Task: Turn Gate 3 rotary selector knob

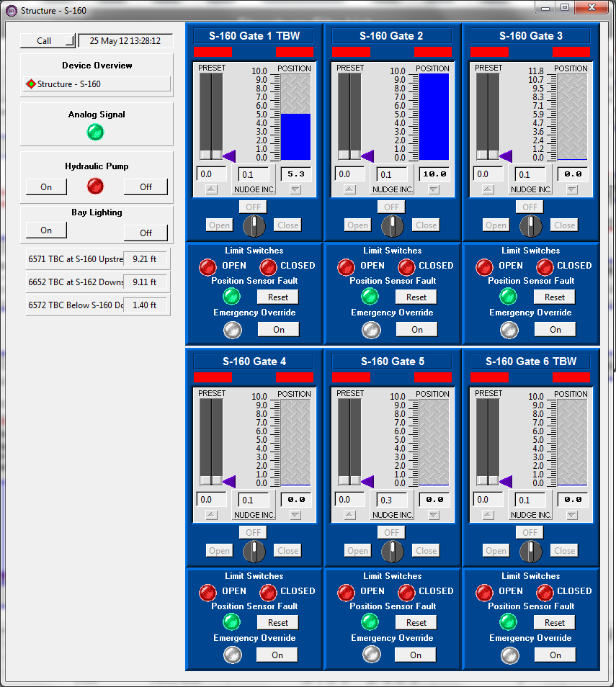Action: pos(531,225)
